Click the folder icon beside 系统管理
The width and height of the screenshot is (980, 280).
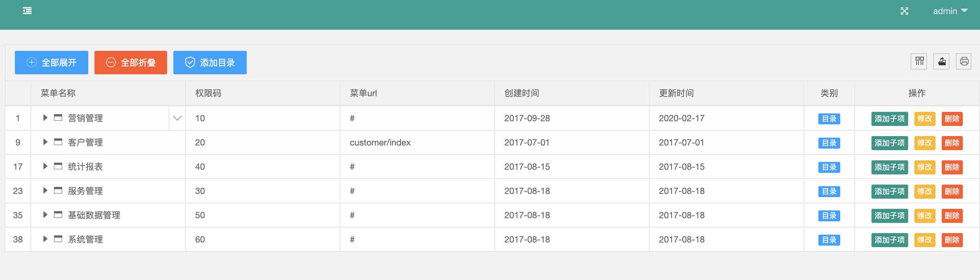click(x=58, y=239)
